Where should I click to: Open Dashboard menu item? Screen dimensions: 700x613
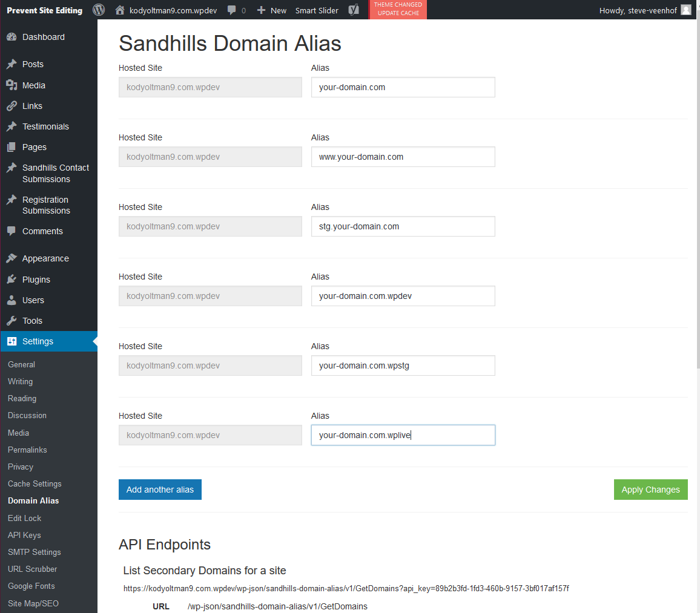coord(48,37)
